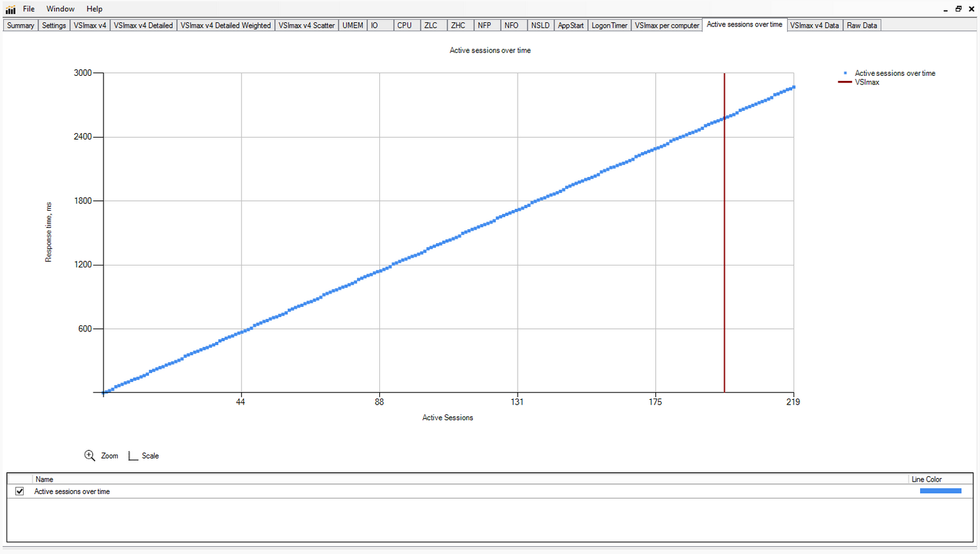The image size is (980, 554).
Task: Click the Zoom magnifier icon
Action: [x=90, y=455]
